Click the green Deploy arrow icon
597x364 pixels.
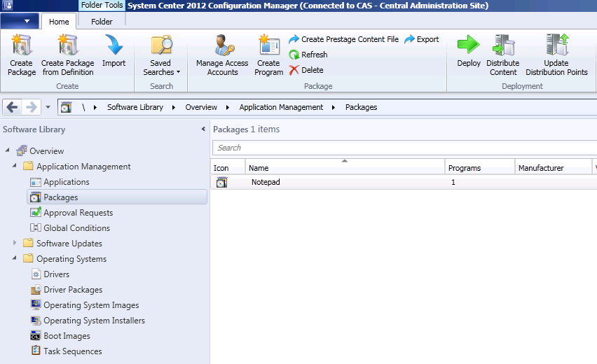pyautogui.click(x=469, y=46)
